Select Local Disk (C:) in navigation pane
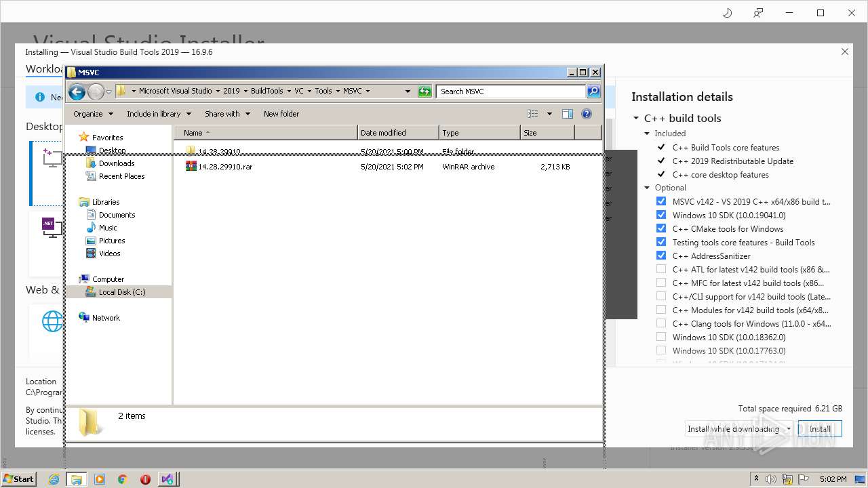The width and height of the screenshot is (868, 488). pos(122,292)
